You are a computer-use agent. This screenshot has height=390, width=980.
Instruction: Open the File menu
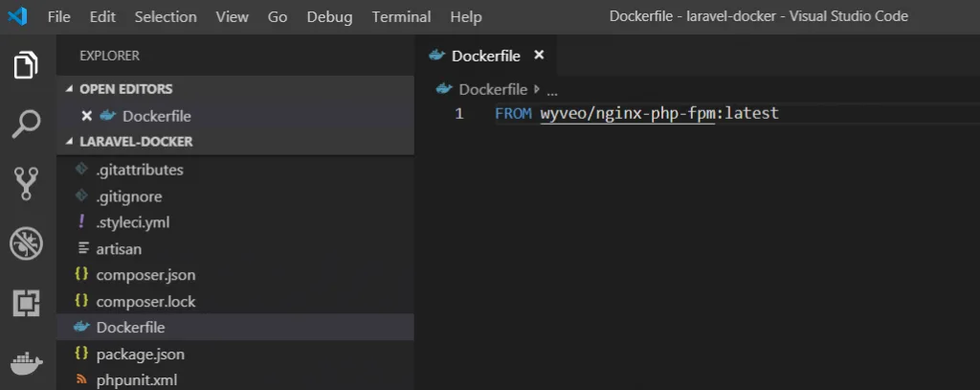coord(58,17)
